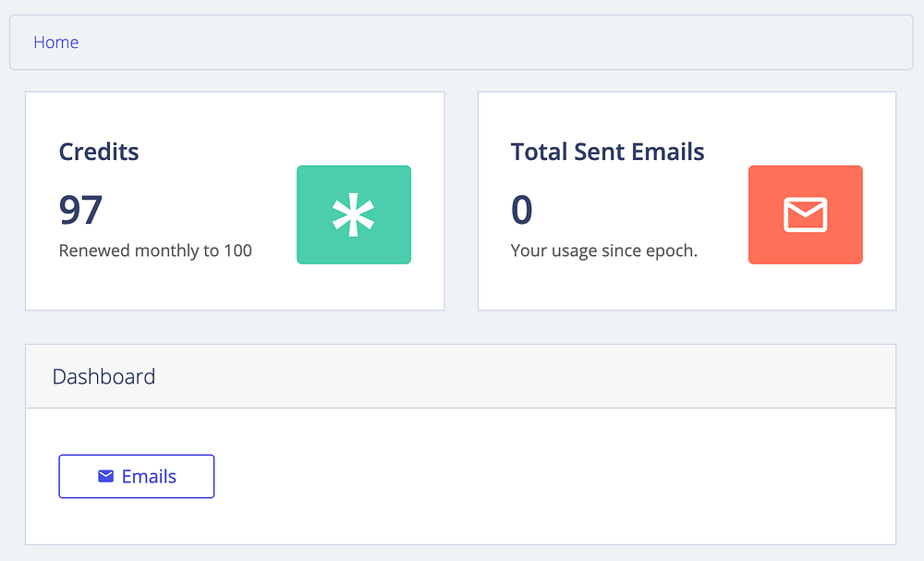The width and height of the screenshot is (924, 561).
Task: Click the sent emails count 0
Action: pos(522,210)
